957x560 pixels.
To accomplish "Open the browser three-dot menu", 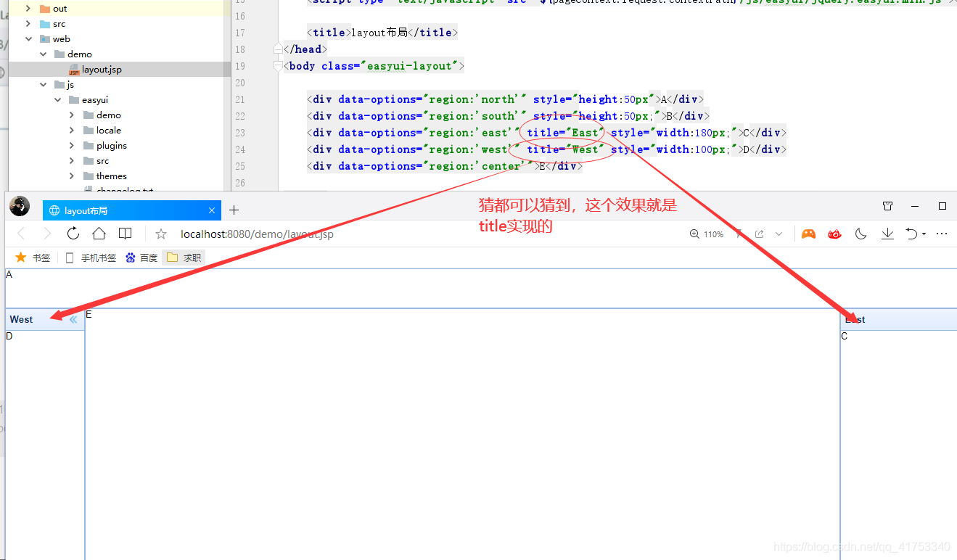I will 942,234.
